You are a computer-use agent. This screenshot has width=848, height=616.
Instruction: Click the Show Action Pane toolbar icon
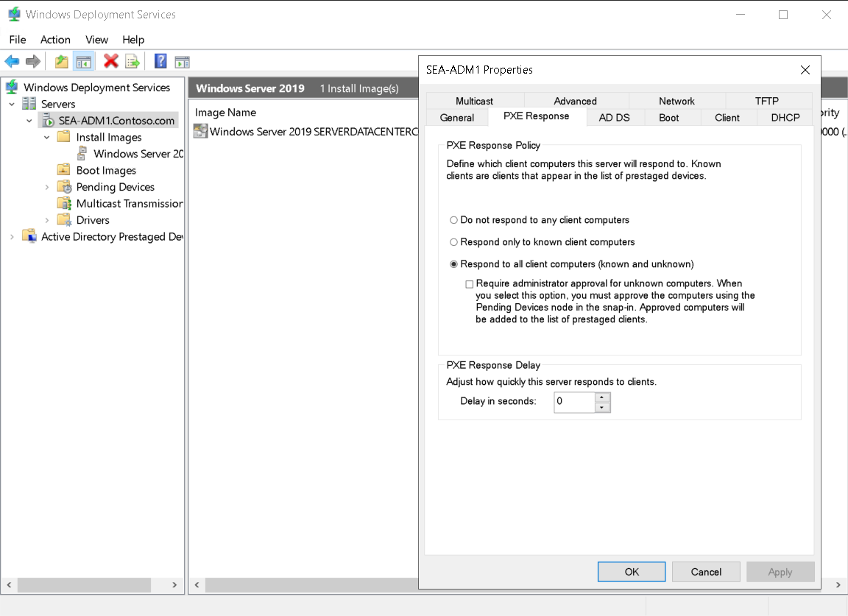coord(181,61)
